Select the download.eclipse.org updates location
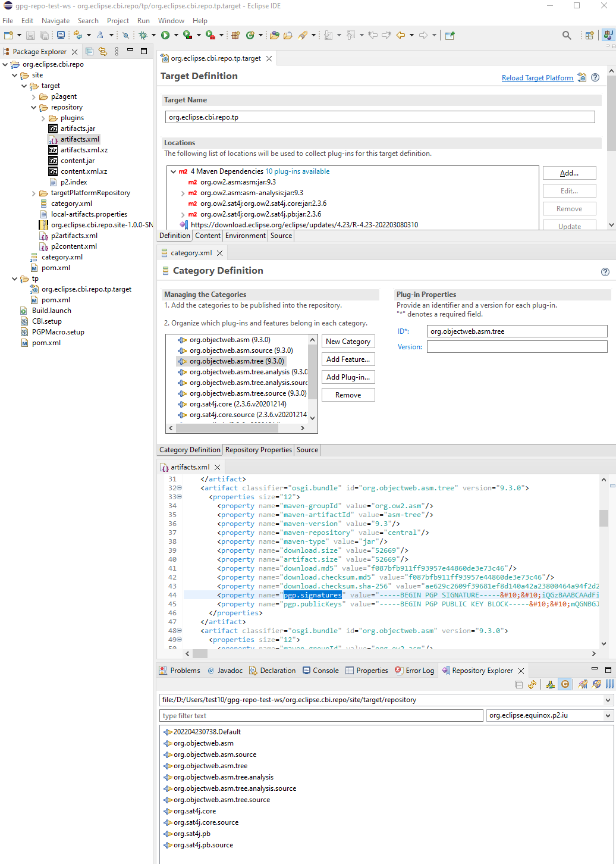 304,225
